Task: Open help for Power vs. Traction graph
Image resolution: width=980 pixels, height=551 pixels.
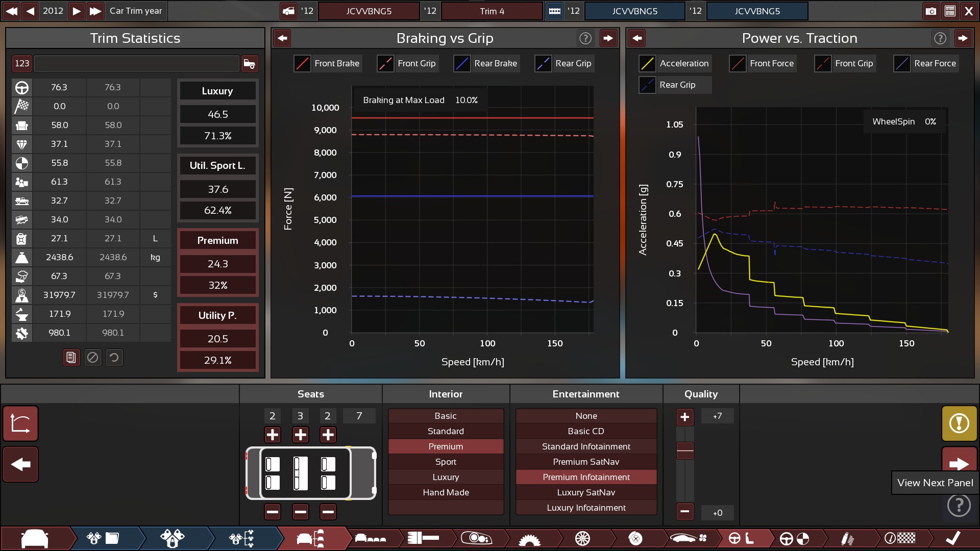Action: click(940, 38)
